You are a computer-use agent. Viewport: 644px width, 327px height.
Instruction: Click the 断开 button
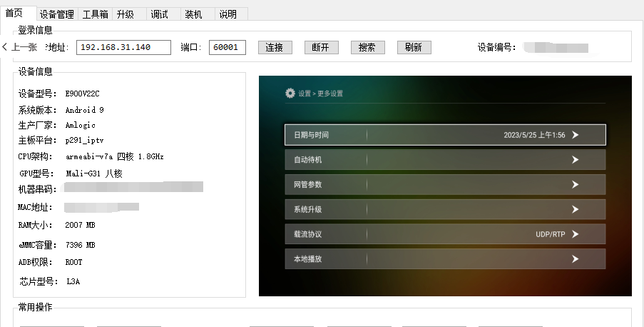[322, 47]
